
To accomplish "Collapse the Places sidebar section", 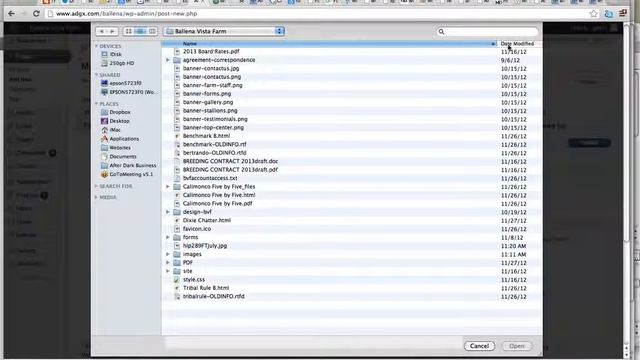I will tap(96, 104).
